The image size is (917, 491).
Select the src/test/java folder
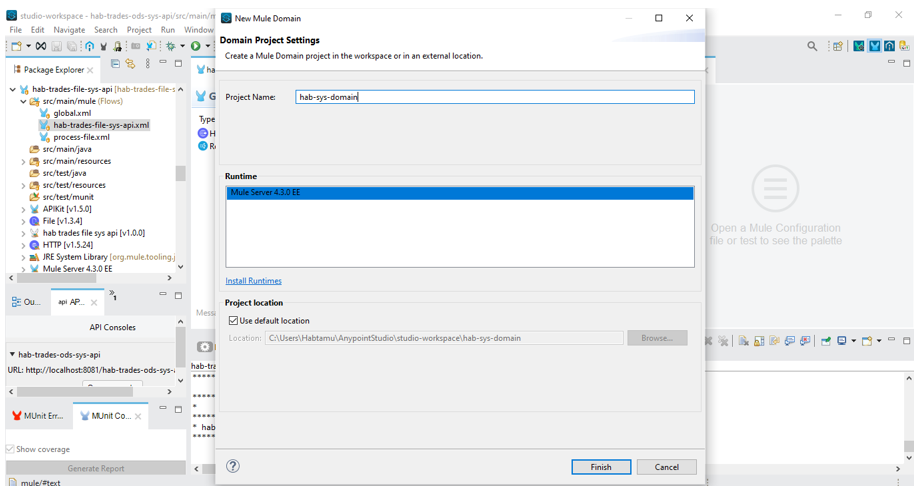pos(64,173)
